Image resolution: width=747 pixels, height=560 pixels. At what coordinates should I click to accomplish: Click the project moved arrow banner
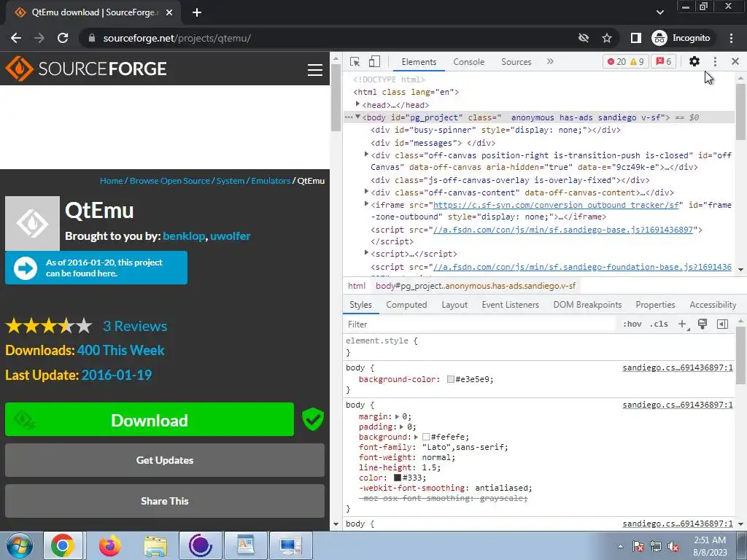pos(96,268)
